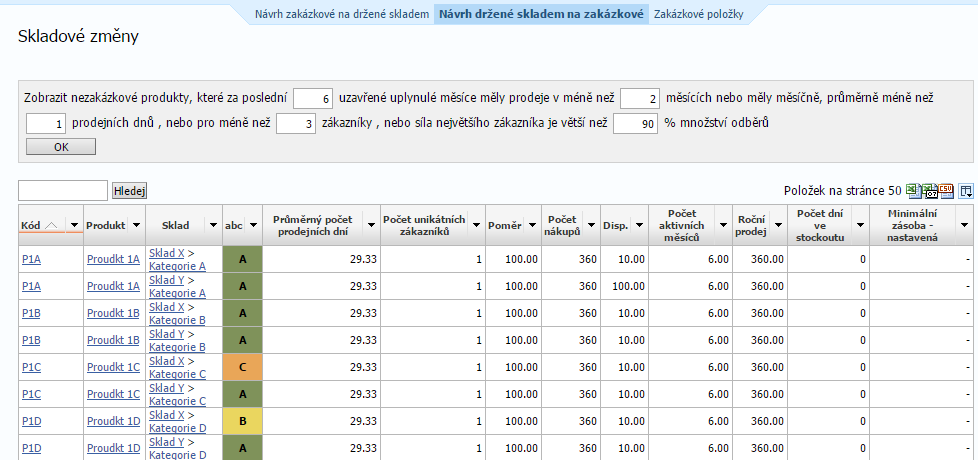Screen dimensions: 978x460
Task: Open Počet dní ve stockoutu dropdown
Action: pyautogui.click(x=860, y=225)
